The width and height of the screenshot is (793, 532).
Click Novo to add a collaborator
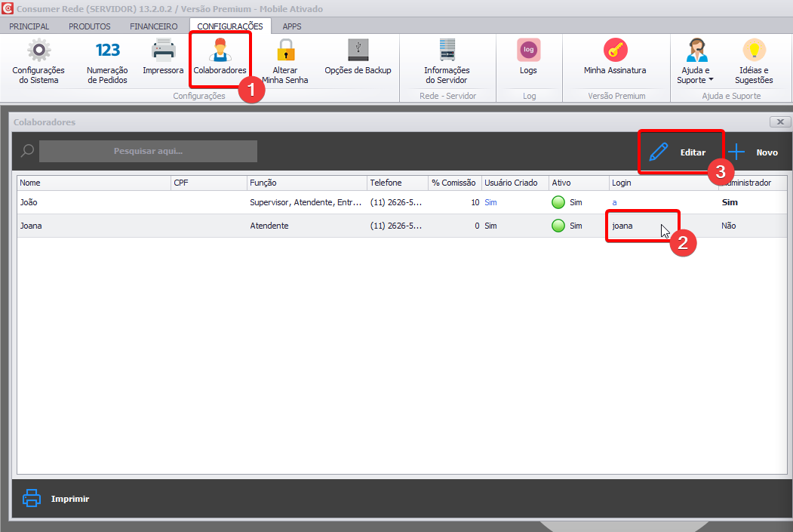[753, 152]
